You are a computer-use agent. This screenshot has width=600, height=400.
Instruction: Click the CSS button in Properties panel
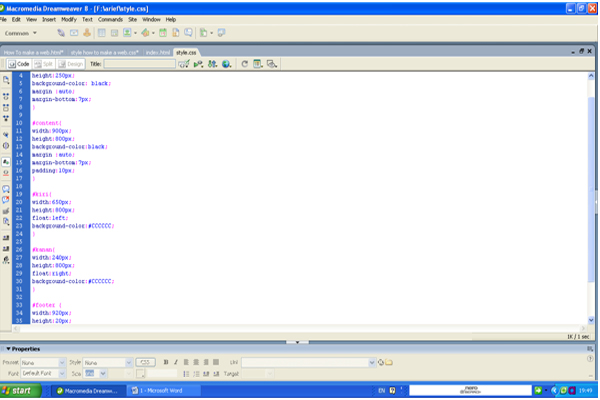point(145,362)
